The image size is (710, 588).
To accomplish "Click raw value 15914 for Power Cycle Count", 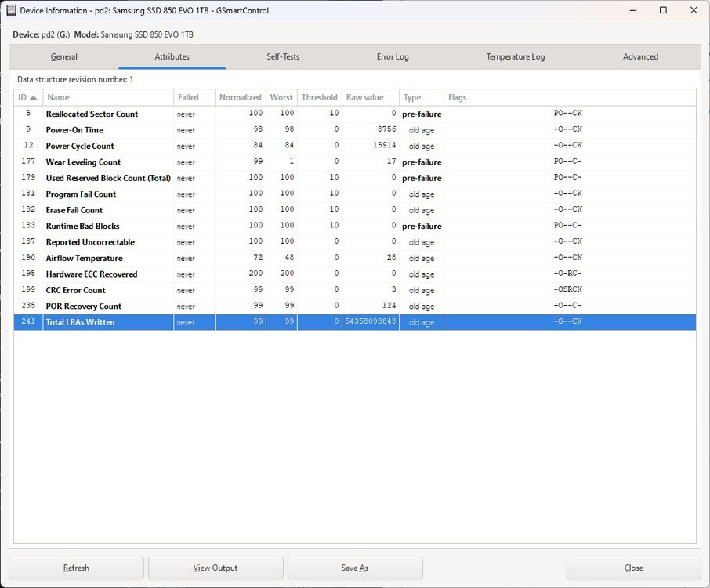I will point(385,145).
